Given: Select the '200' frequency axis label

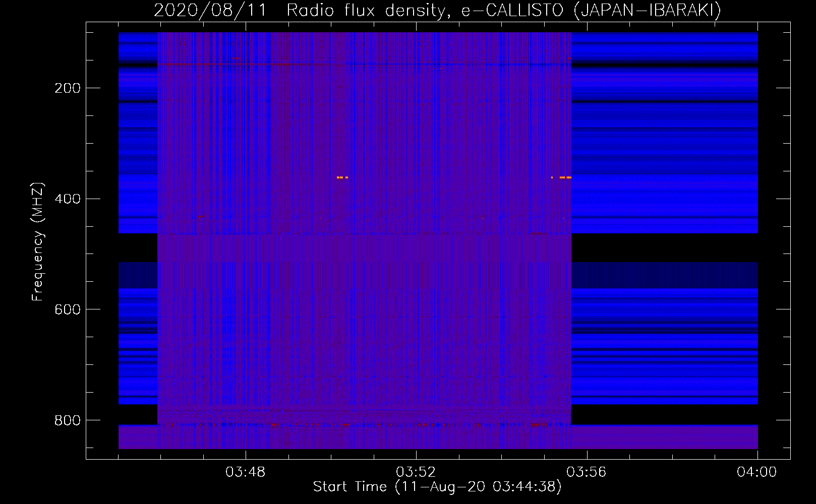Looking at the screenshot, I should [x=68, y=88].
